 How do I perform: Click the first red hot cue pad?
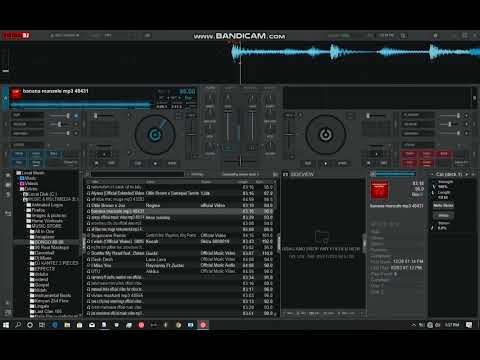coord(410,154)
